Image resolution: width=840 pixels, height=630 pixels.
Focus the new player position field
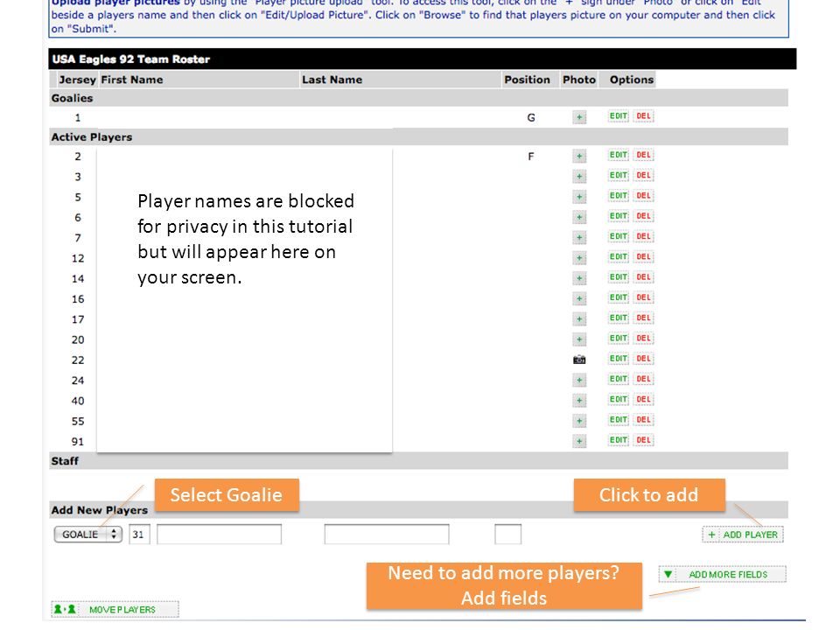pos(507,535)
